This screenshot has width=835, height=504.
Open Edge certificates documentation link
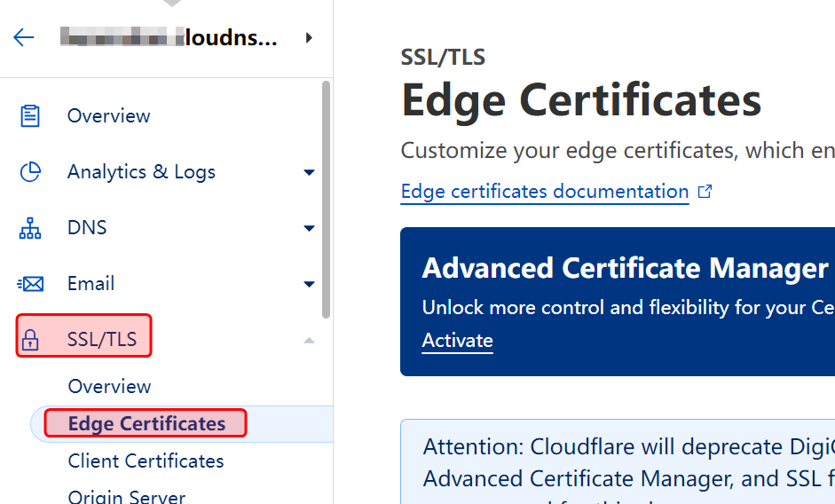[x=544, y=192]
